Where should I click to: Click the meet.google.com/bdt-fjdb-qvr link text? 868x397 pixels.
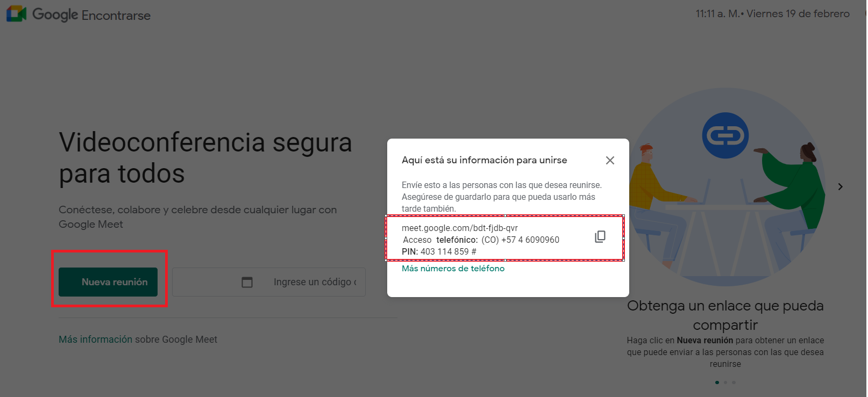460,228
